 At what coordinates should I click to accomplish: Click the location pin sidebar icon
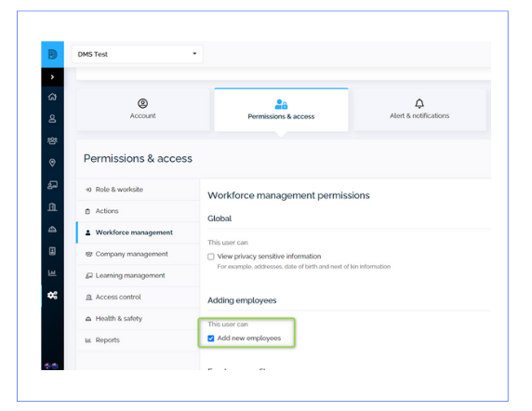[x=52, y=163]
